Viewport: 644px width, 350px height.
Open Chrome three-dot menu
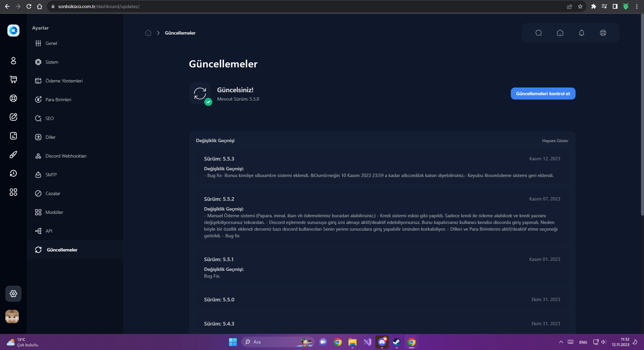[x=637, y=6]
